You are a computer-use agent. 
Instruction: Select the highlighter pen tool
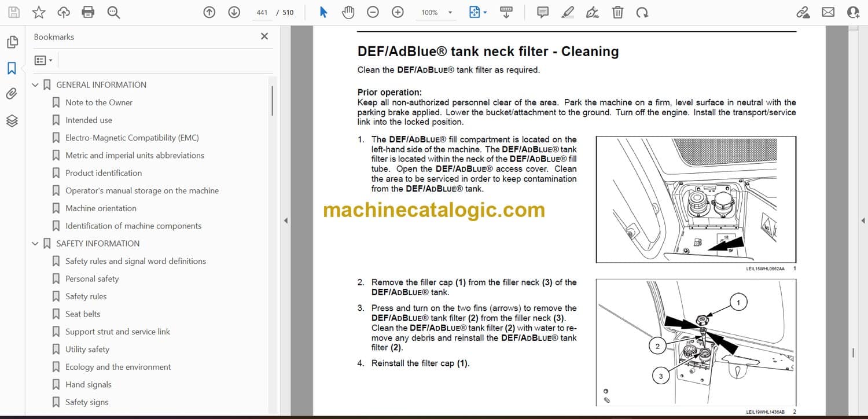tap(568, 12)
